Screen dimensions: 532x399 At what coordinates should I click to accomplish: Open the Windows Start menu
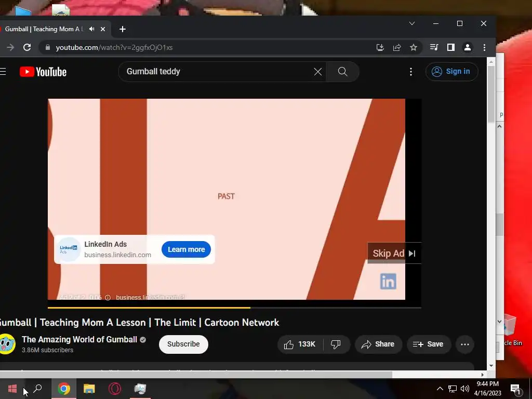[12, 389]
